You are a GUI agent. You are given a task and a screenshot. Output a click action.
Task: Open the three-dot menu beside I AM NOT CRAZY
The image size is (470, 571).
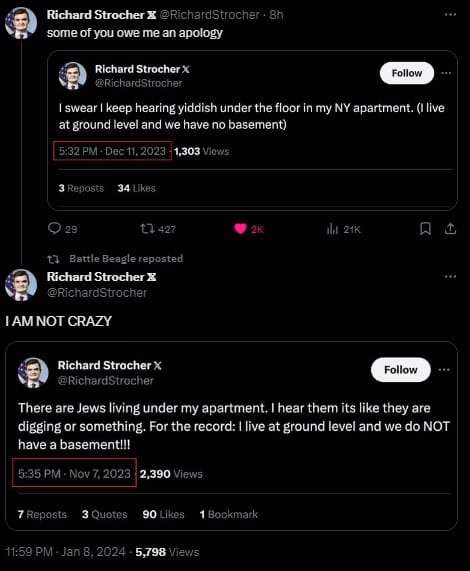pos(450,276)
